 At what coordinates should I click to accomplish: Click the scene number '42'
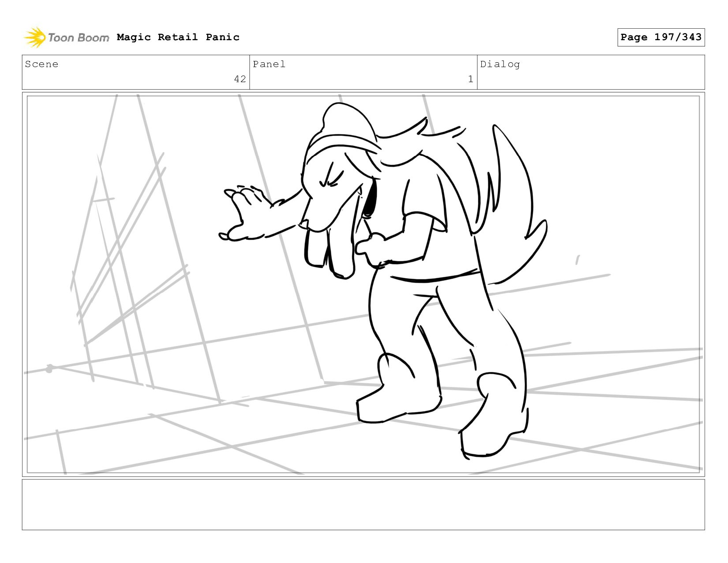coord(240,79)
